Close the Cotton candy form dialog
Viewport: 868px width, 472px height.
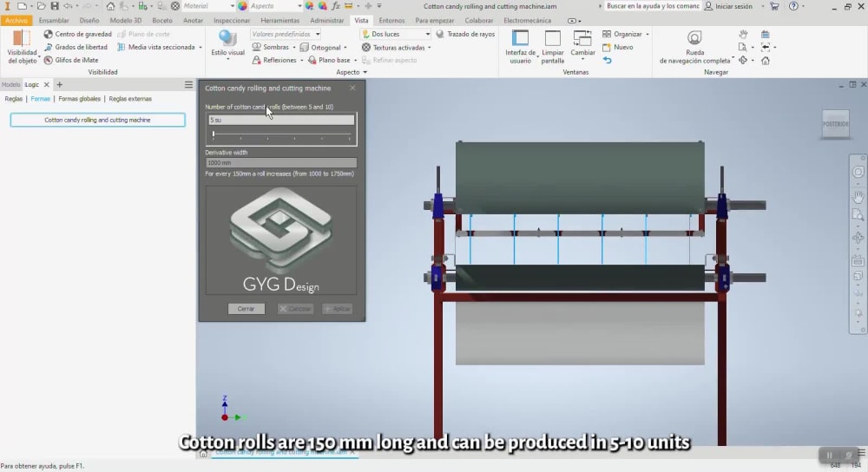click(x=352, y=88)
